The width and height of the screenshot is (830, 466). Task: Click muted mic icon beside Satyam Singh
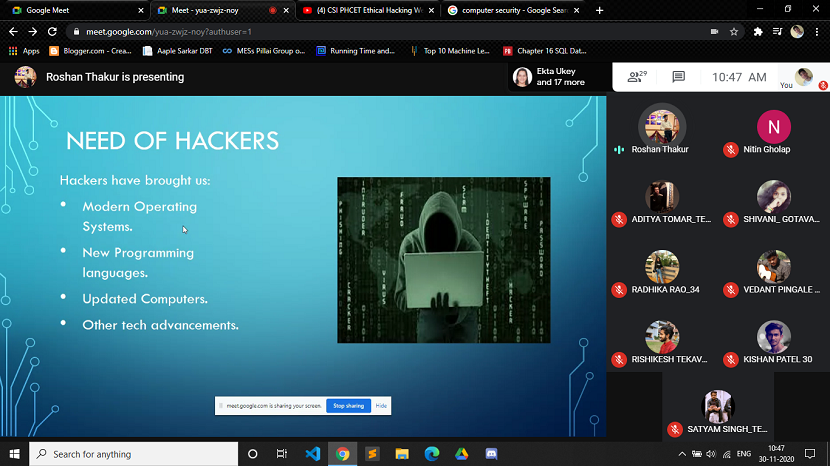tap(675, 429)
